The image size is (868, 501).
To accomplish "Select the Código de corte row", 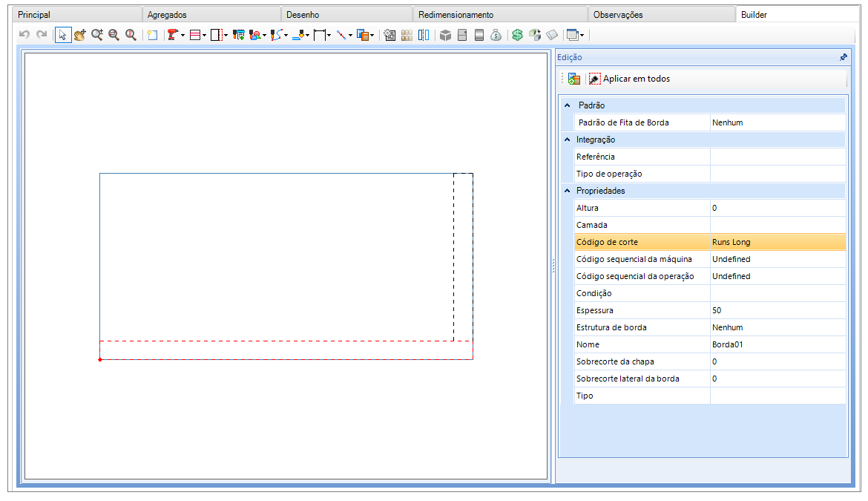I will (x=710, y=242).
